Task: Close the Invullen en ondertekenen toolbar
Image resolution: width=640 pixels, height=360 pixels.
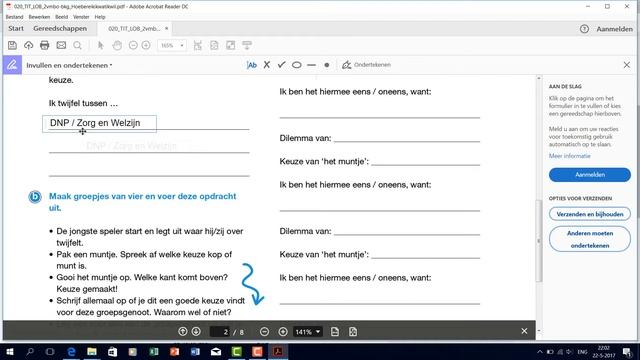Action: (627, 65)
